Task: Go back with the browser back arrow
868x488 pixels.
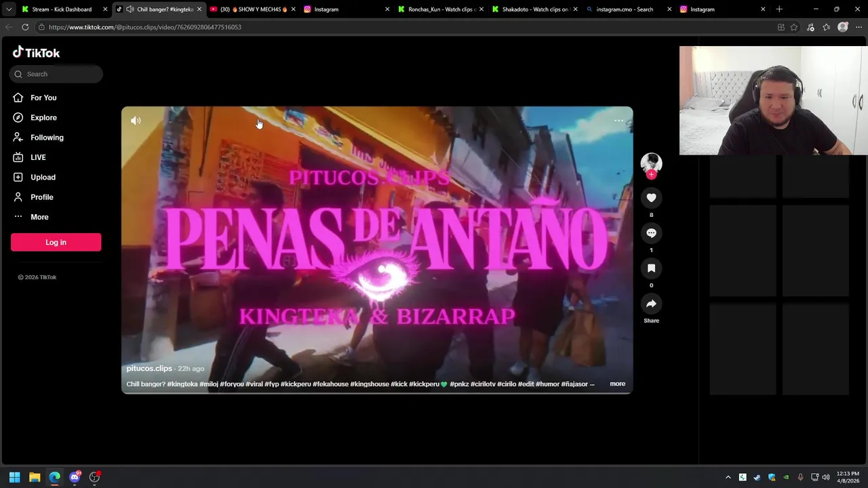Action: click(9, 27)
